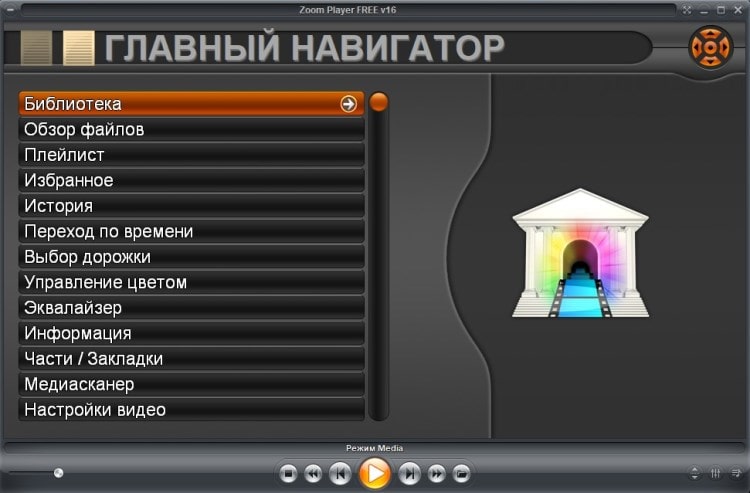This screenshot has width=750, height=493.
Task: Click the Режим Media status label
Action: 375,448
